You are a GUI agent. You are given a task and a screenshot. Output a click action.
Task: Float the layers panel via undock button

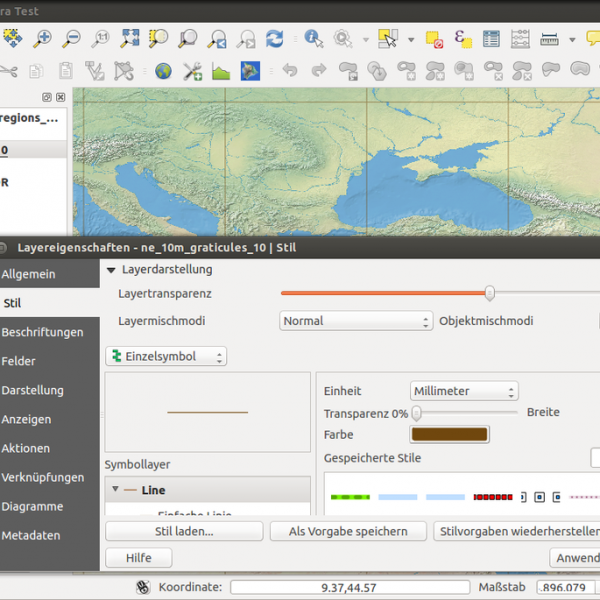[47, 97]
